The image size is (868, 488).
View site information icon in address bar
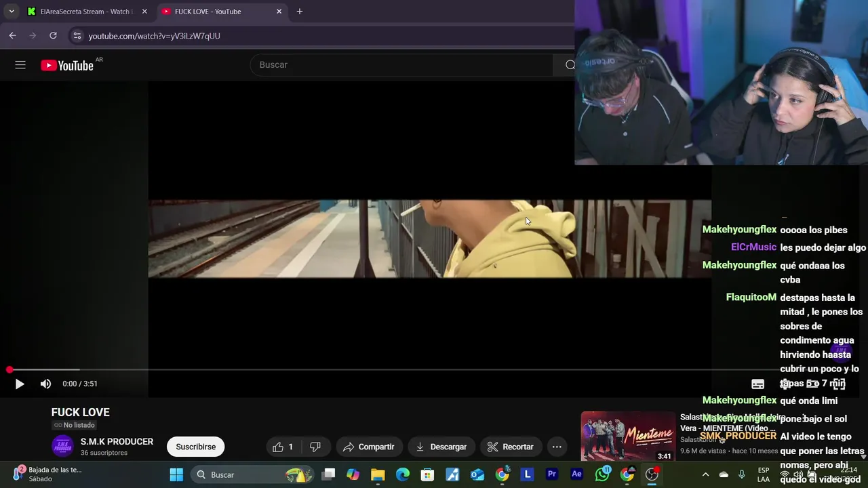click(x=77, y=35)
